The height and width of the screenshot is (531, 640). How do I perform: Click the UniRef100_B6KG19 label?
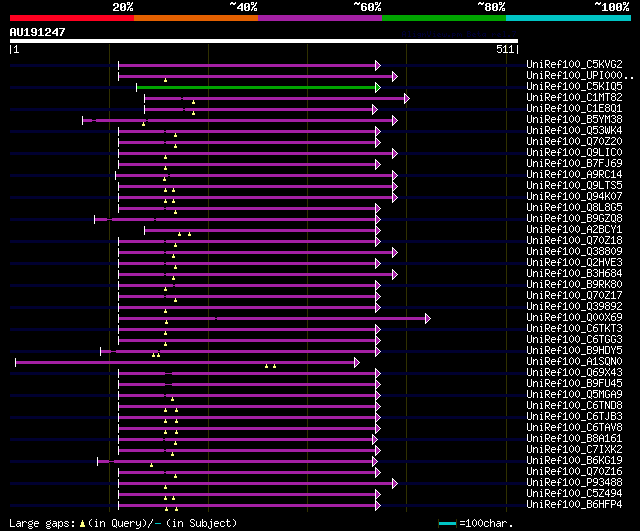[574, 461]
